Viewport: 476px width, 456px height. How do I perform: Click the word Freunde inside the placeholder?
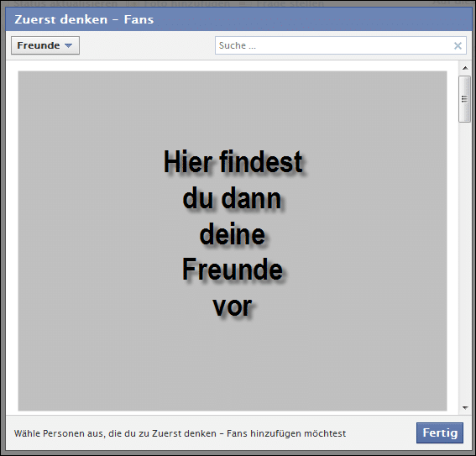(x=233, y=270)
